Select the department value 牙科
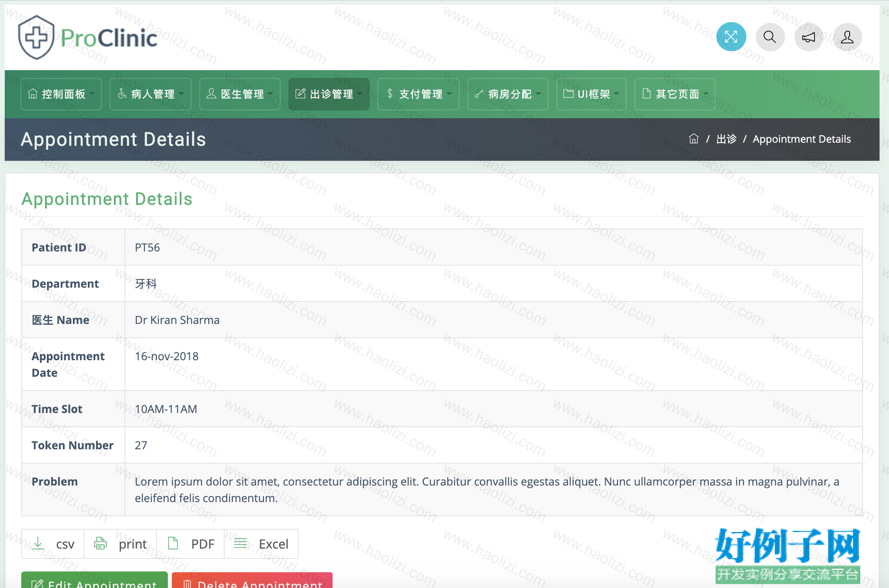This screenshot has width=889, height=588. click(146, 284)
